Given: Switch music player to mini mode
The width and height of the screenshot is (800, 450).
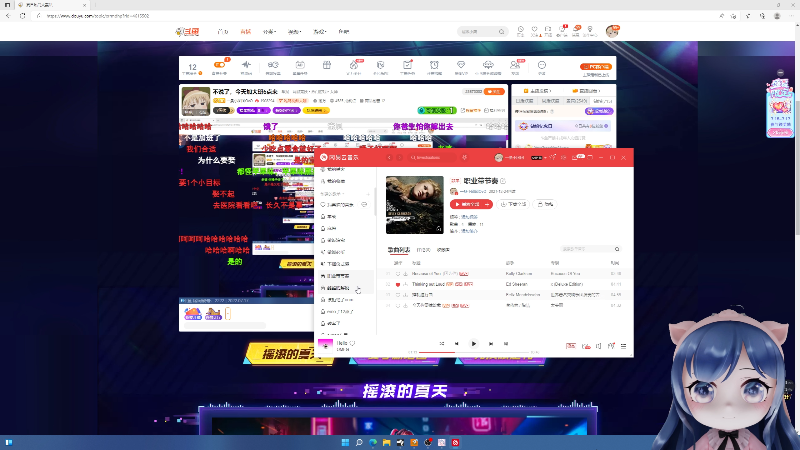Looking at the screenshot, I should [590, 158].
